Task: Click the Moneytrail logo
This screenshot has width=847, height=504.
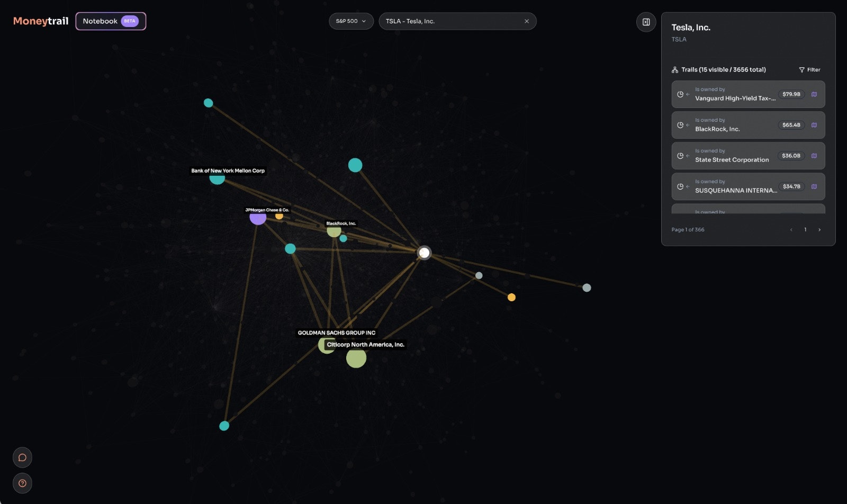Action: point(40,22)
